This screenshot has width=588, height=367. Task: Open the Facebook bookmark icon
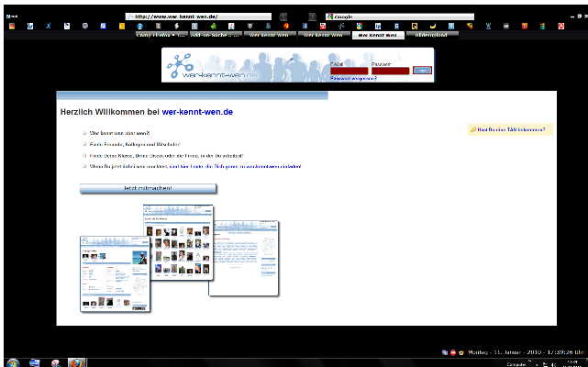pos(305,26)
